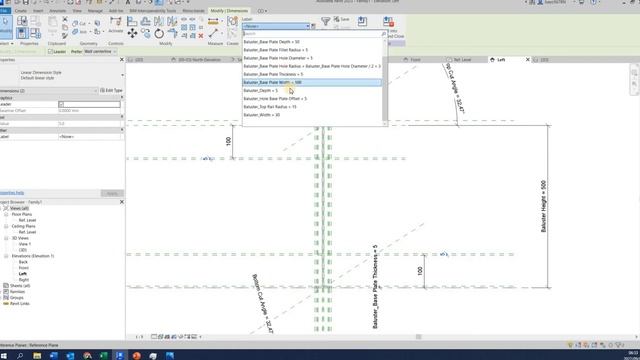Click the Filter funnel icon
Viewport: 640px width, 360px height.
coord(325,21)
